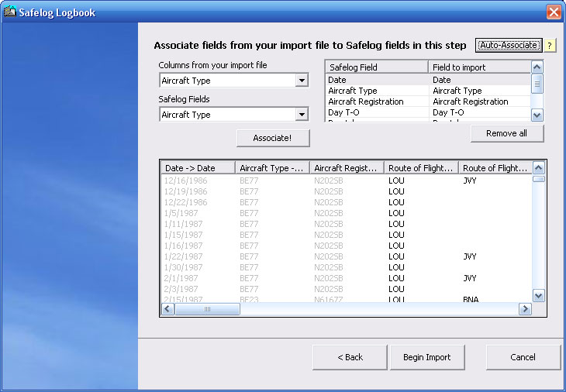Select the 12/19/1986 date cell
Screen dimensions: 566x392
[x=185, y=191]
